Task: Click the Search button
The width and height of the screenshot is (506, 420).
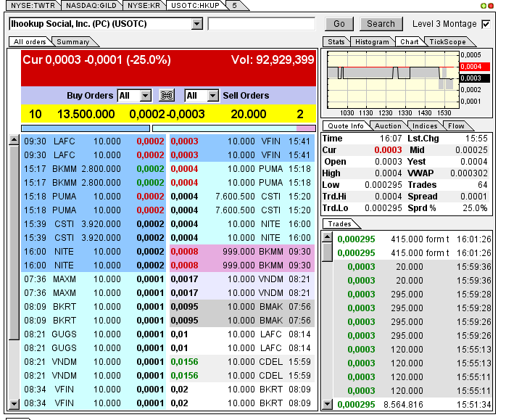Action: coord(381,24)
